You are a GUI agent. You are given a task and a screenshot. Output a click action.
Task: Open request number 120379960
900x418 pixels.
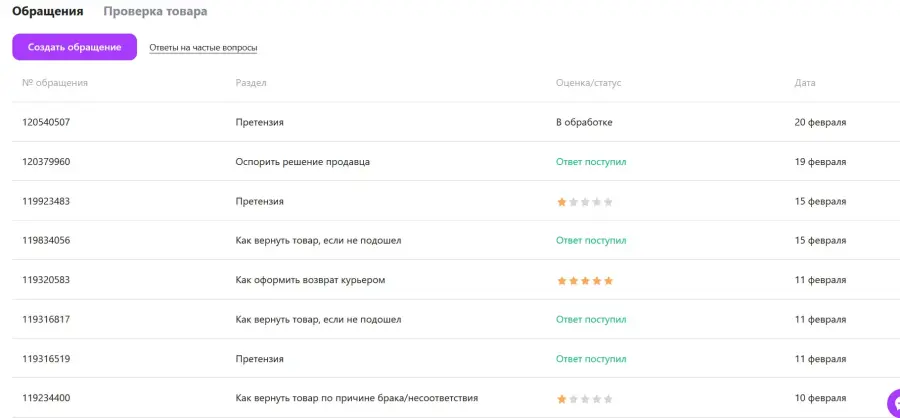[x=46, y=162]
